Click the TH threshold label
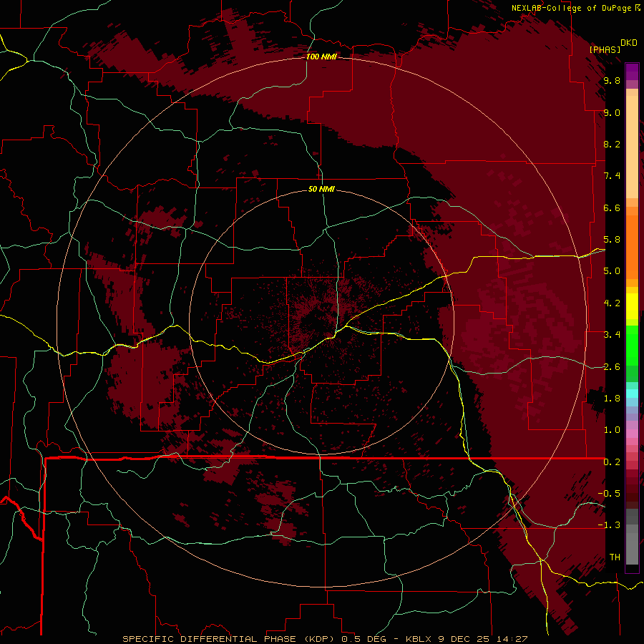This screenshot has height=644, width=644. point(615,557)
